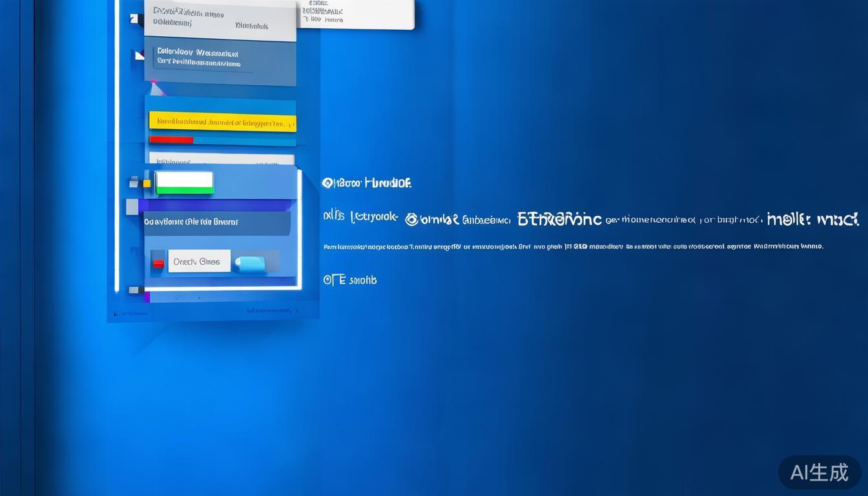This screenshot has width=868, height=496.
Task: Click the spiral circle icon in the headline row
Action: click(x=411, y=220)
